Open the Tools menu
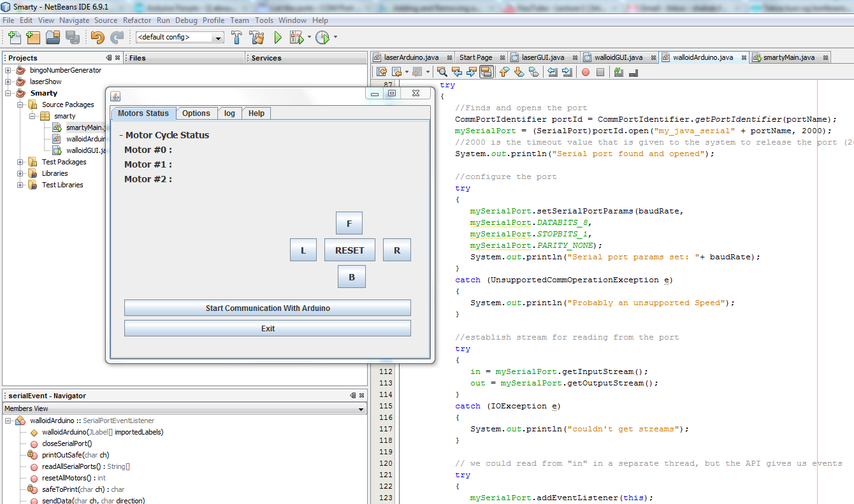Viewport: 854px width, 504px height. click(264, 20)
